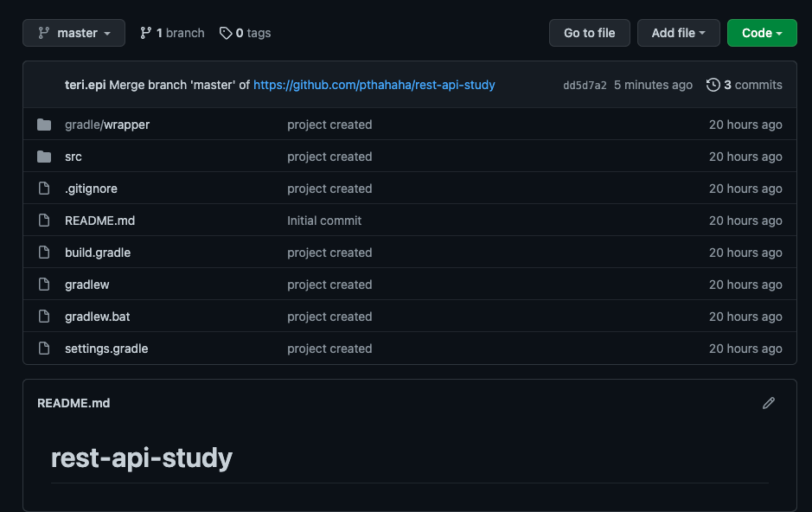This screenshot has width=812, height=512.
Task: Click the folder icon for gradle/wrapper
Action: point(44,125)
